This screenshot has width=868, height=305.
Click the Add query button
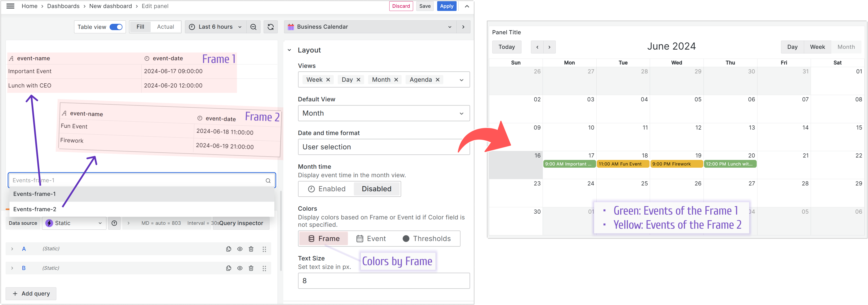coord(31,293)
